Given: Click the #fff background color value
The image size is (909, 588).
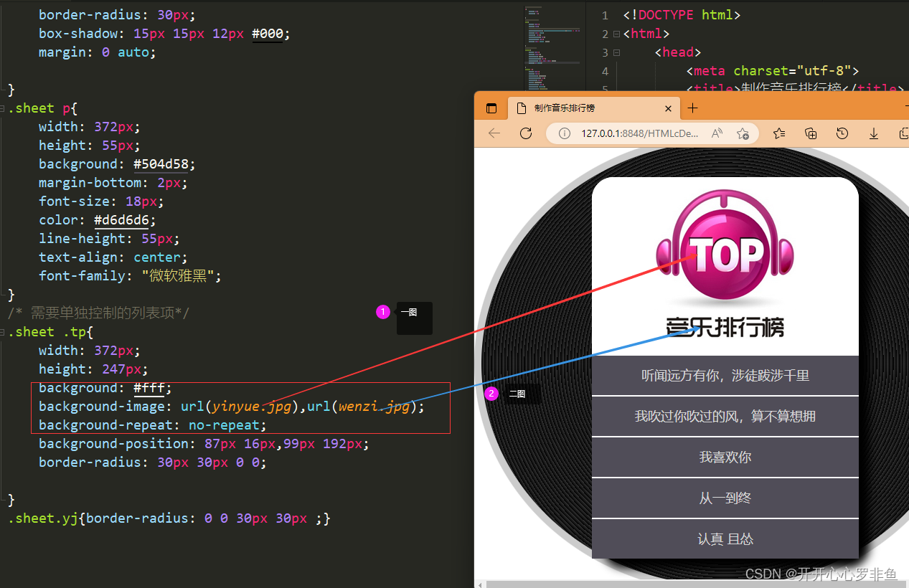Looking at the screenshot, I should [149, 388].
